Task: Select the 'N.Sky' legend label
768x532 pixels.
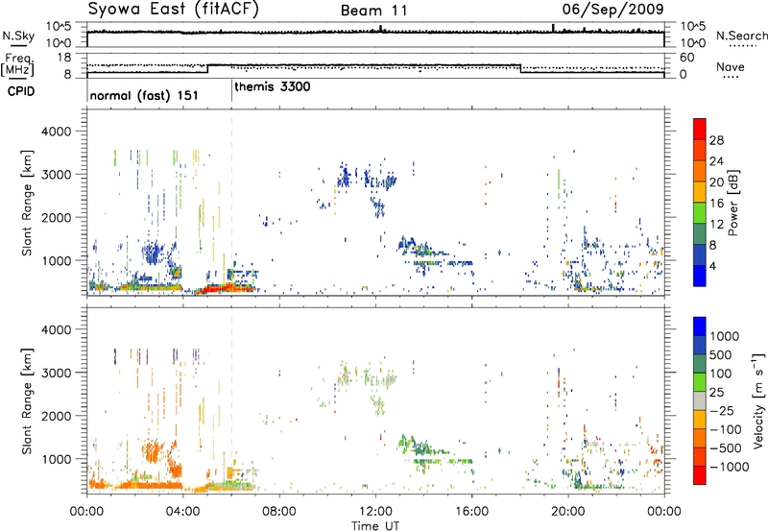Action: point(18,36)
